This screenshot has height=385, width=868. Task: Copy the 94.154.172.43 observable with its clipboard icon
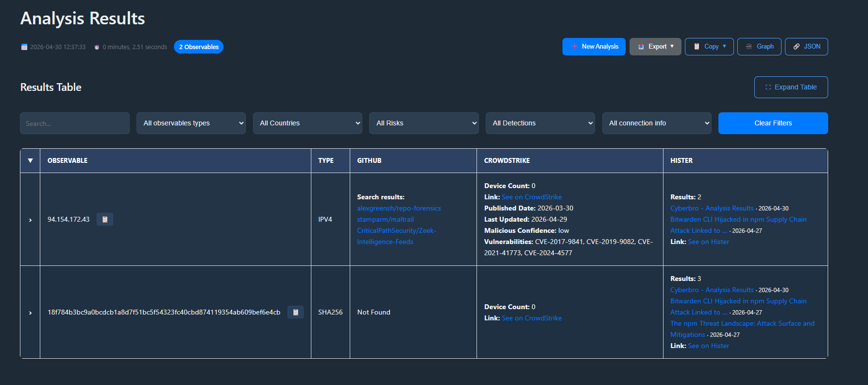105,219
